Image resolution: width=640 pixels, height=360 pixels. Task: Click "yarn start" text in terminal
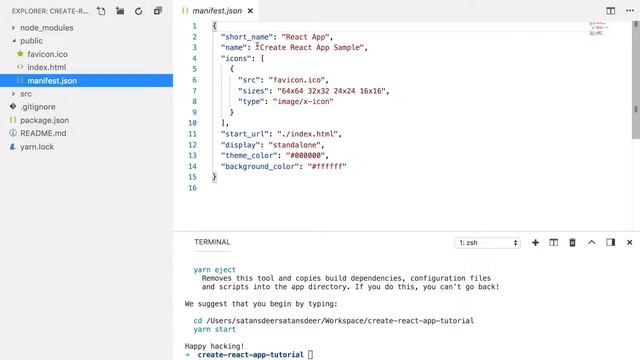coord(215,329)
